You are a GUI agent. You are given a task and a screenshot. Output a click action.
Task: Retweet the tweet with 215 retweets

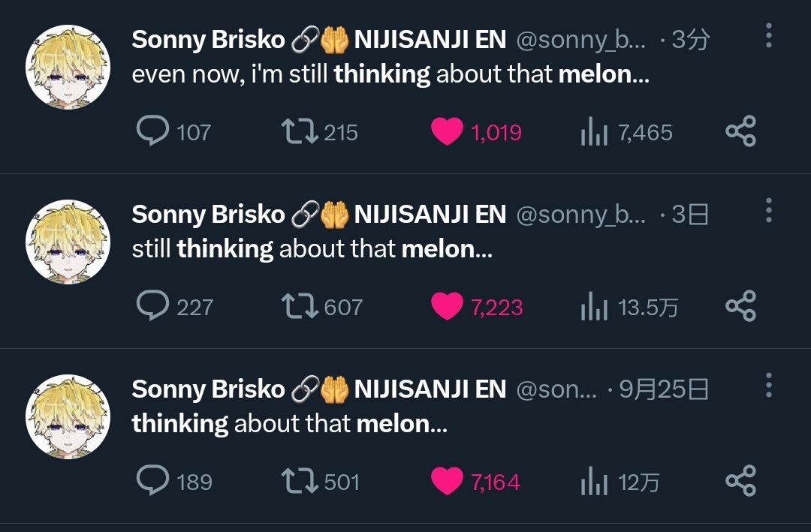(299, 132)
